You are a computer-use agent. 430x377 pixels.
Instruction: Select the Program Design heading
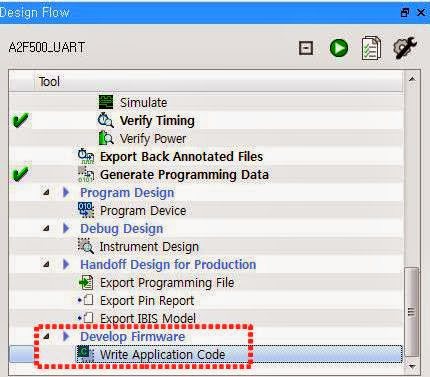[127, 192]
